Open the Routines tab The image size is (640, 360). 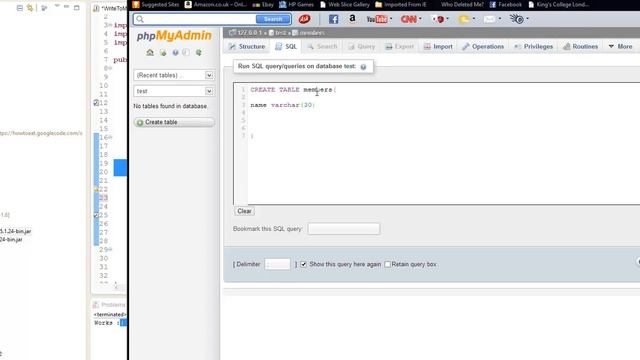(x=580, y=47)
